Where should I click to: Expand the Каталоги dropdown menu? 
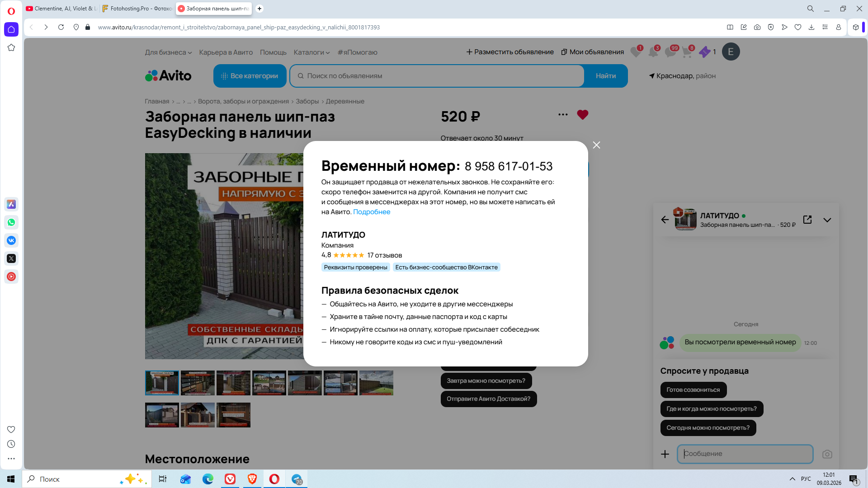311,52
